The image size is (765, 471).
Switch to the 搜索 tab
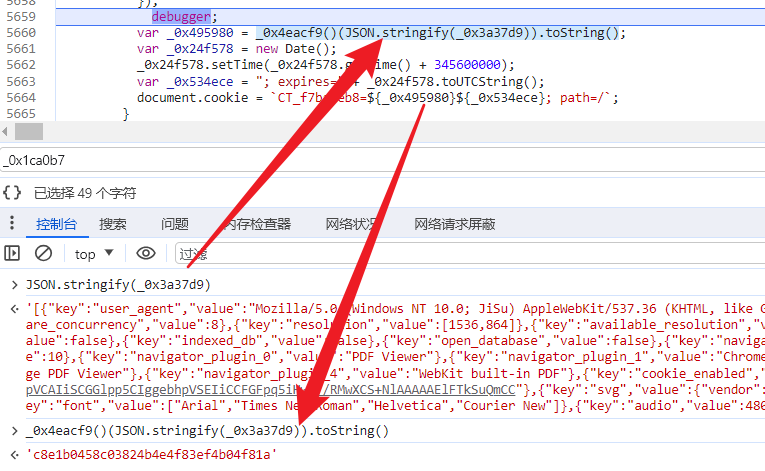pyautogui.click(x=113, y=224)
